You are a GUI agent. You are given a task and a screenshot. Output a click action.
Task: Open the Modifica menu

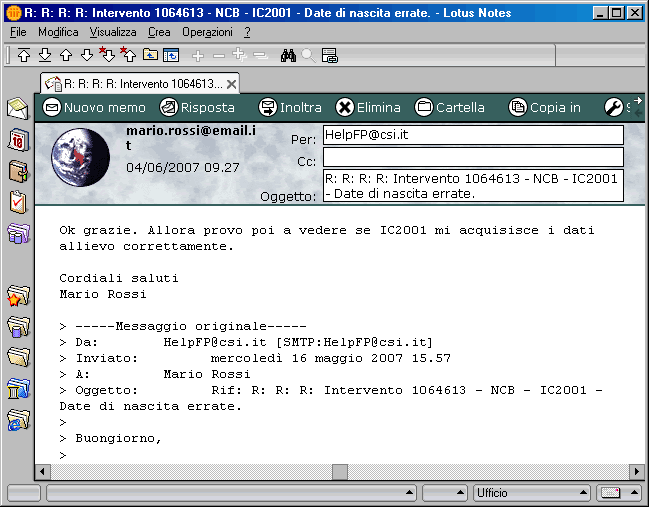click(x=58, y=32)
